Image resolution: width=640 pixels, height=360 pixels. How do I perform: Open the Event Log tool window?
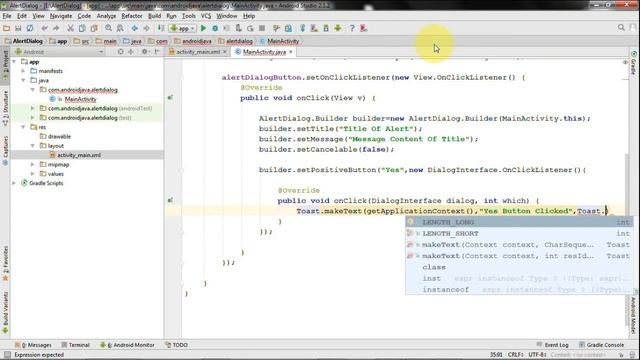point(552,345)
